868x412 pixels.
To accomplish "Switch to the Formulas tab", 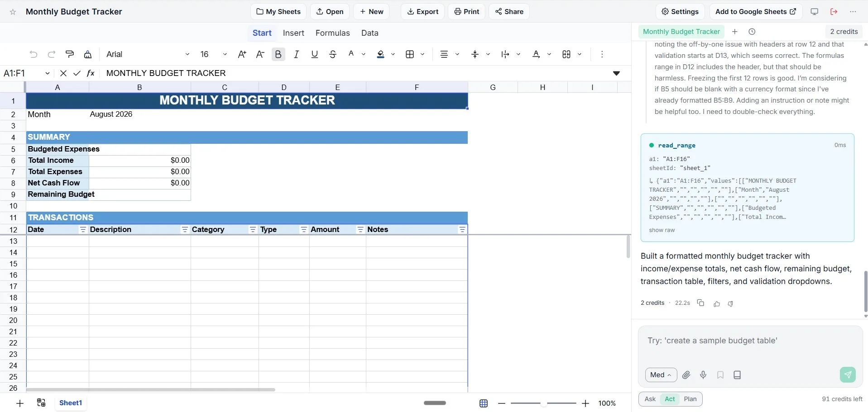I will point(333,33).
